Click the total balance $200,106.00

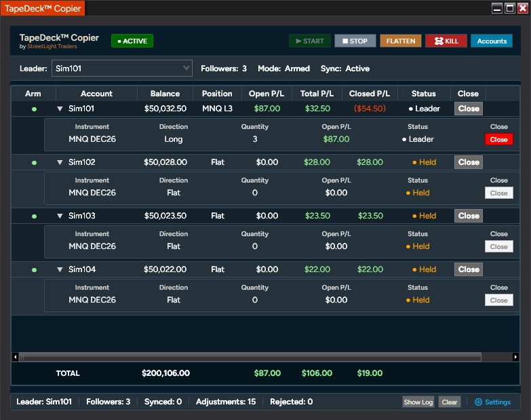[x=165, y=373]
